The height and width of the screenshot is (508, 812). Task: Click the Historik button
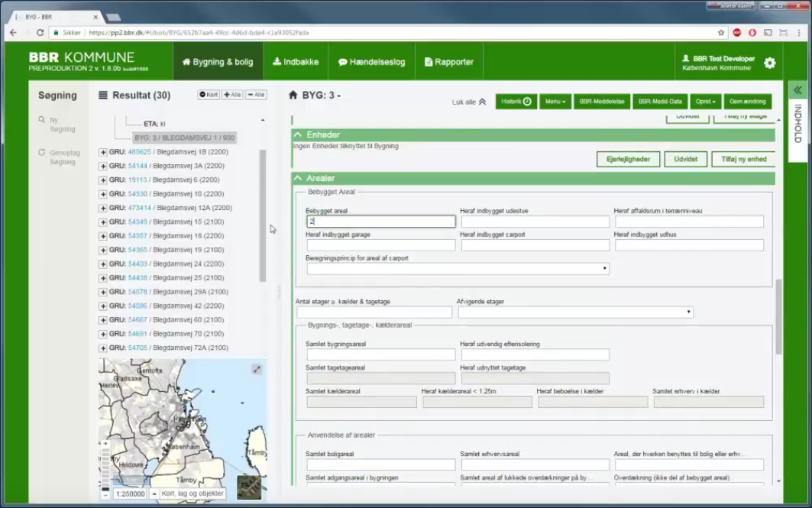coord(516,102)
